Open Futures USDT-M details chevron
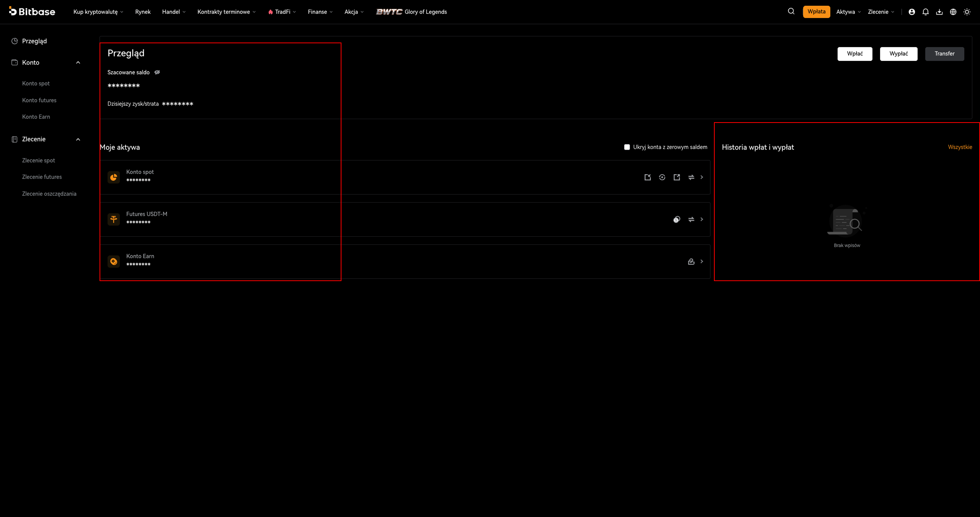The width and height of the screenshot is (980, 517). [702, 219]
